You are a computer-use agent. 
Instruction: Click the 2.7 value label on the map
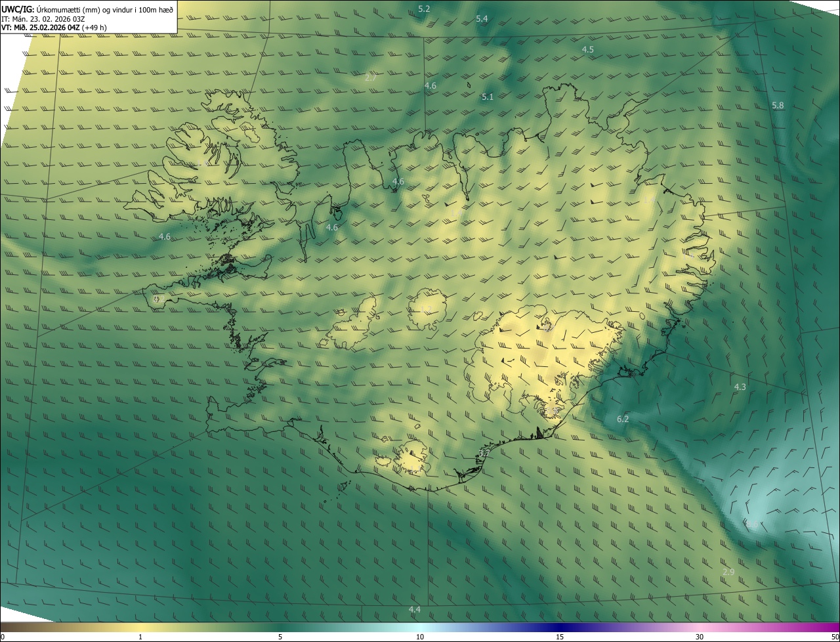click(371, 77)
